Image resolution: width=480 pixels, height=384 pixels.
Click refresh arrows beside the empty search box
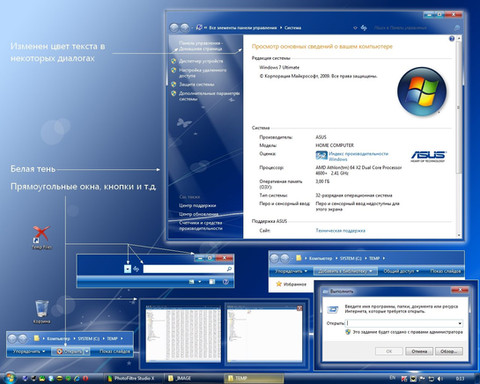pos(136,269)
